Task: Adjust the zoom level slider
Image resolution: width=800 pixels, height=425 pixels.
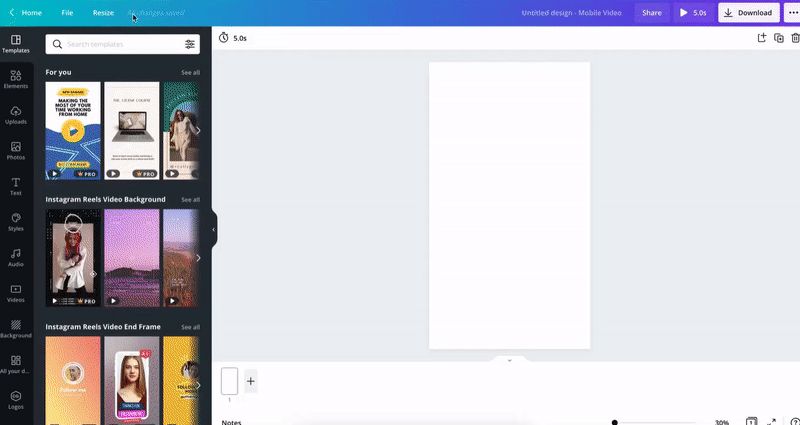Action: click(x=615, y=422)
